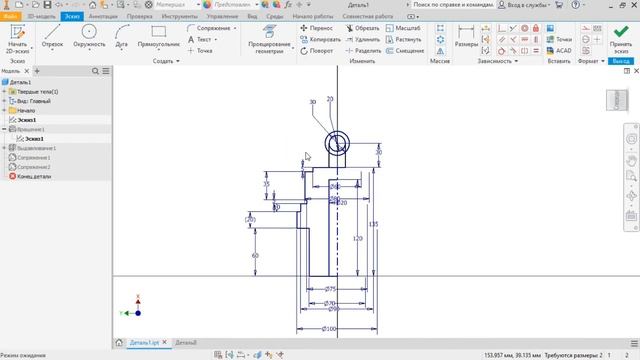
Task: Open the Сопряжение dropdown arrow
Action: (235, 28)
